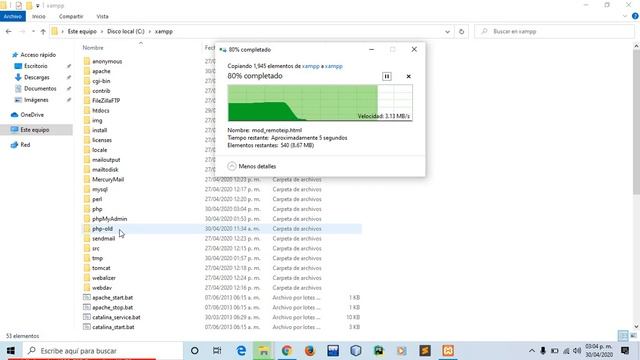Select the mysql folder icon
Screen dimensions: 640x360
pyautogui.click(x=87, y=189)
